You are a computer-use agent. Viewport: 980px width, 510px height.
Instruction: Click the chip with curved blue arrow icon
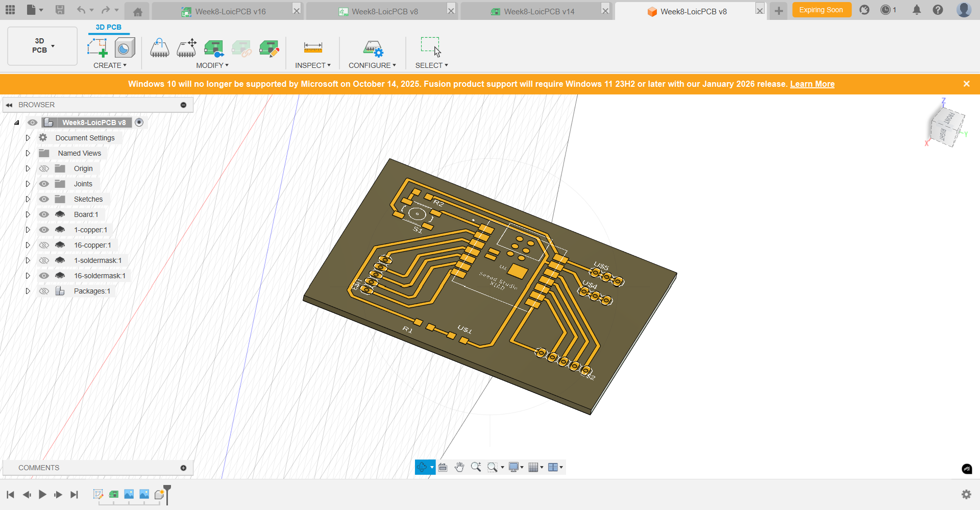(x=160, y=48)
